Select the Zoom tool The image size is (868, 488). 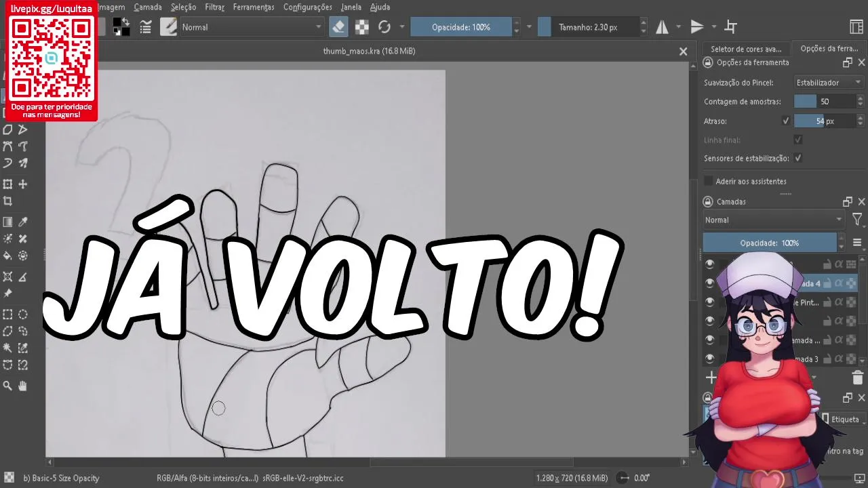point(7,386)
